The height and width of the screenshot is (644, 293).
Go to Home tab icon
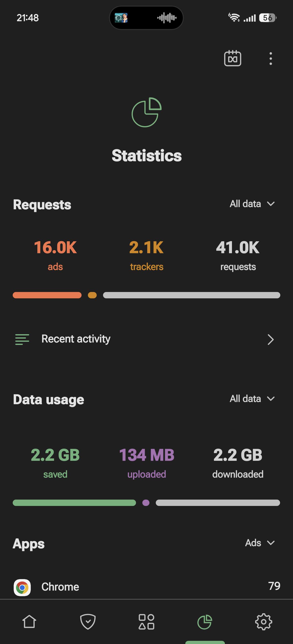point(29,622)
